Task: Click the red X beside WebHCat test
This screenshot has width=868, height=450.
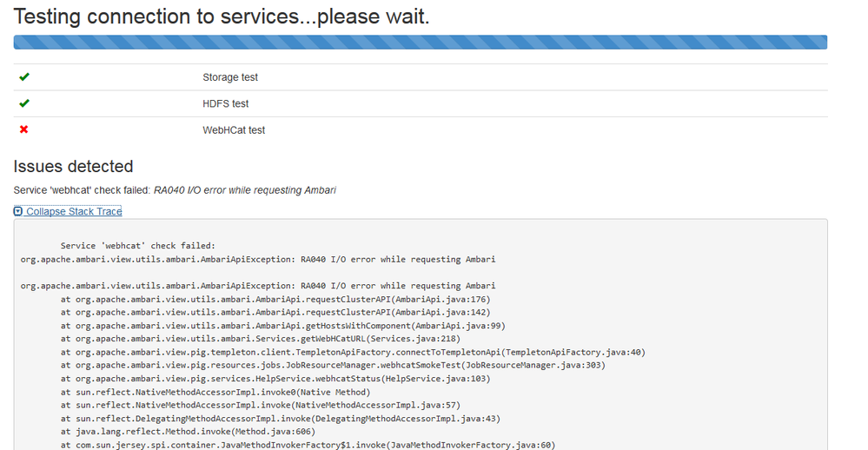Action: point(24,129)
